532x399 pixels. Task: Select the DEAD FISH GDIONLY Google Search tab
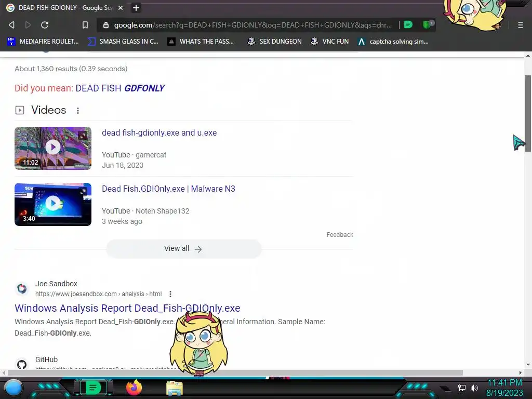(64, 8)
